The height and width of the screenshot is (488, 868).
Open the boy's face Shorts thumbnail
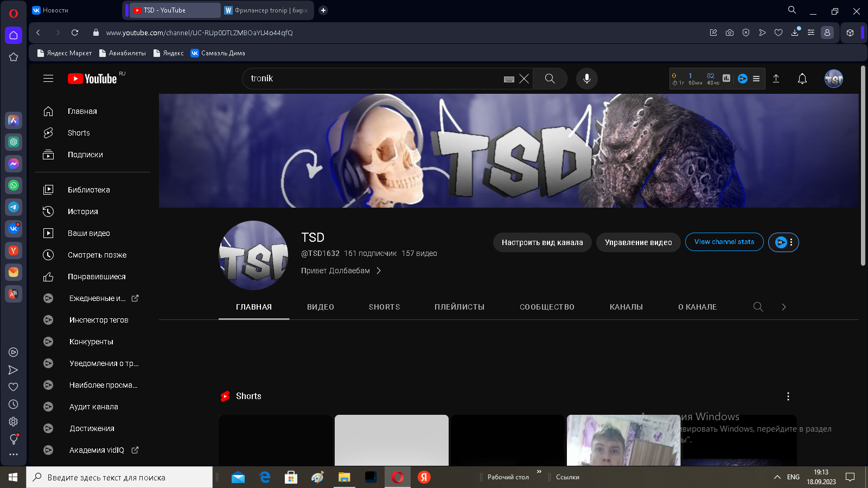point(623,440)
